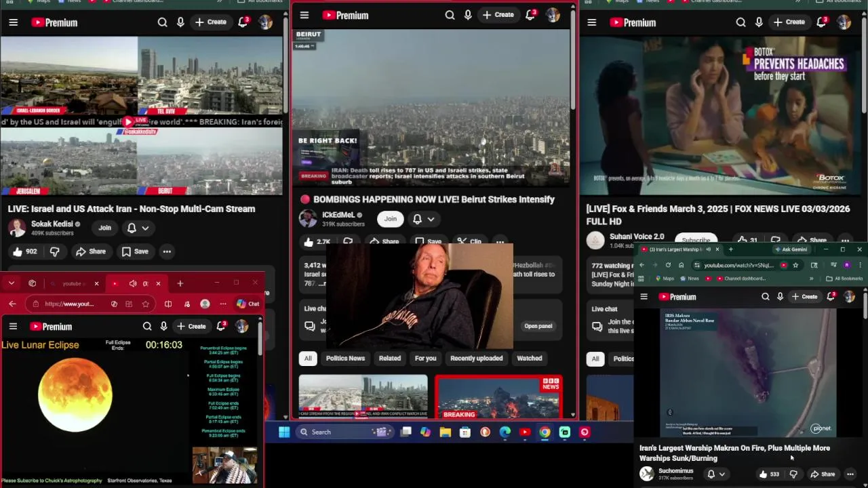Open guide menu in Beirut stream window

[304, 15]
